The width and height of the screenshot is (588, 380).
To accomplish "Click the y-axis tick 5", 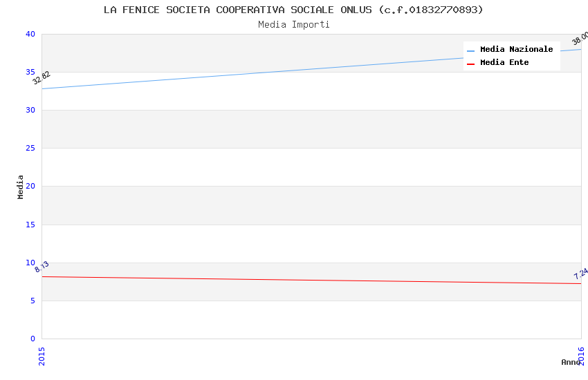I will click(x=33, y=301).
